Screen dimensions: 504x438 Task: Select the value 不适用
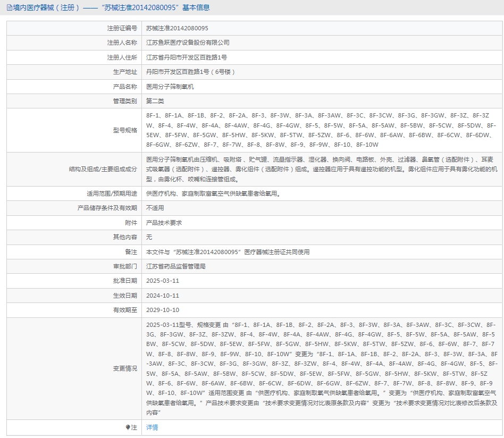click(x=155, y=208)
